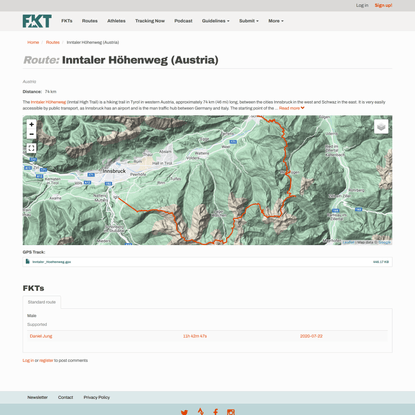Viewport: 415px width, 415px height.
Task: Click the FKT logo in header
Action: [x=37, y=21]
